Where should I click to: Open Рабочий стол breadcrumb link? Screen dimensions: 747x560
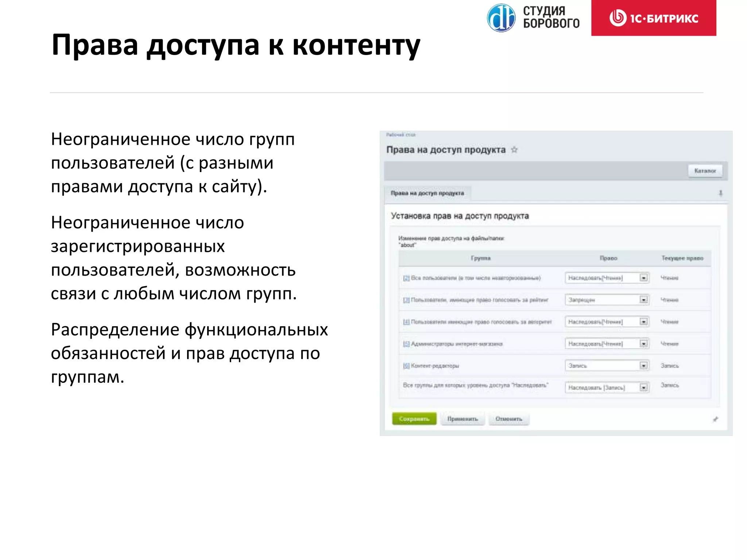click(x=401, y=135)
